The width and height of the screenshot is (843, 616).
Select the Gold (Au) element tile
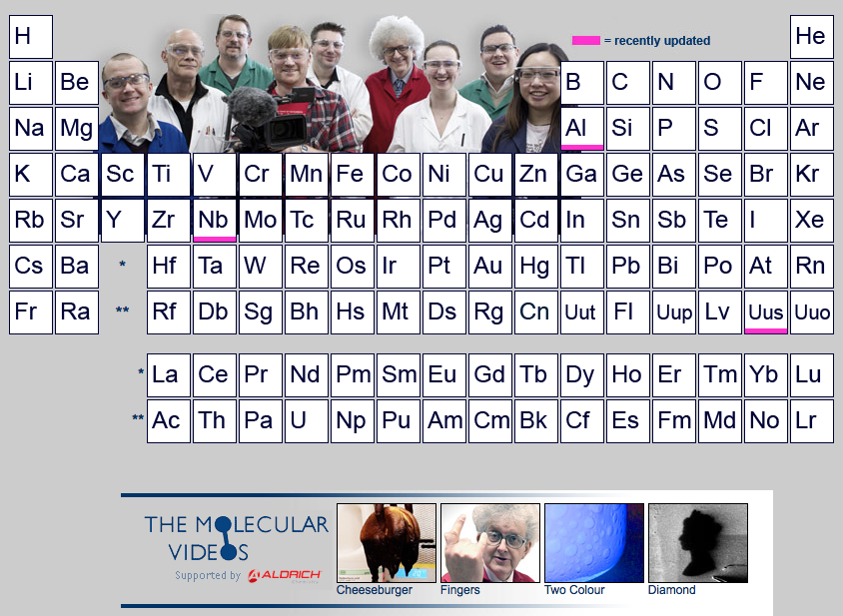(x=488, y=266)
